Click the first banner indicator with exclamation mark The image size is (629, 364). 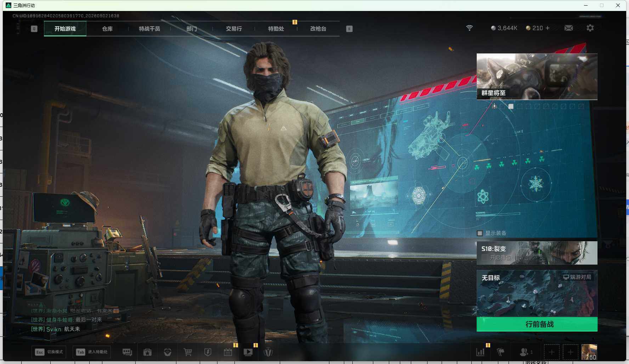494,106
